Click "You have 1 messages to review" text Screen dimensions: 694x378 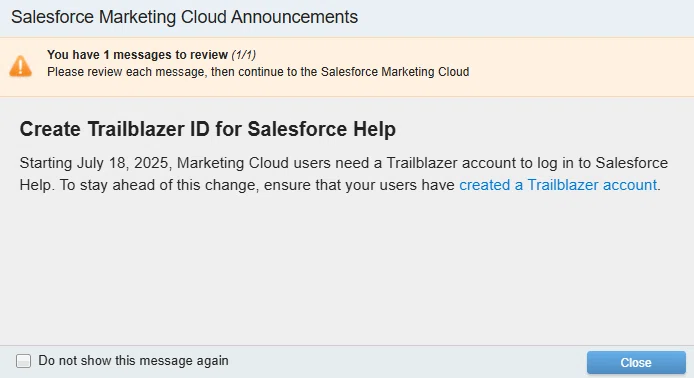click(x=138, y=55)
